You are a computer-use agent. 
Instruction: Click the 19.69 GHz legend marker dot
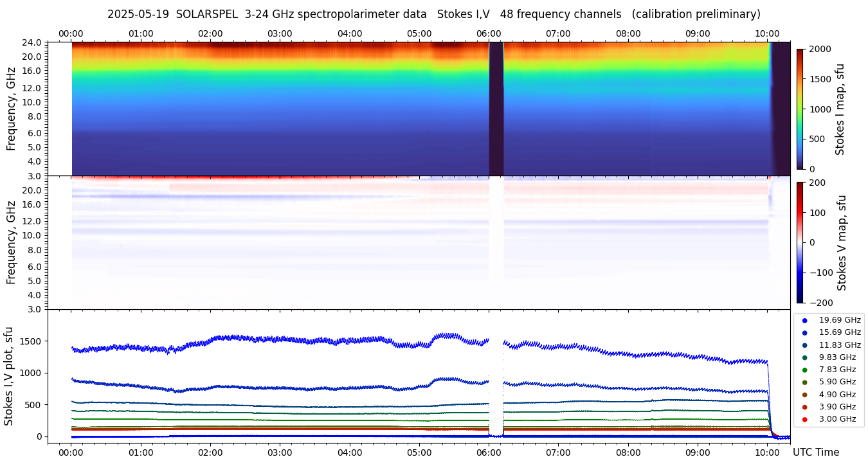pos(804,320)
